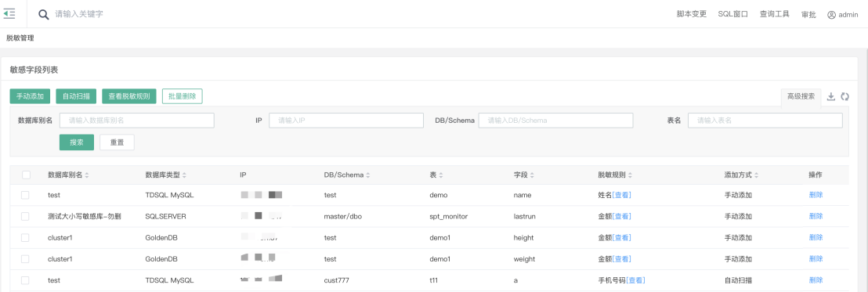868x292 pixels.
Task: View 金额 rule for height field
Action: (622, 238)
